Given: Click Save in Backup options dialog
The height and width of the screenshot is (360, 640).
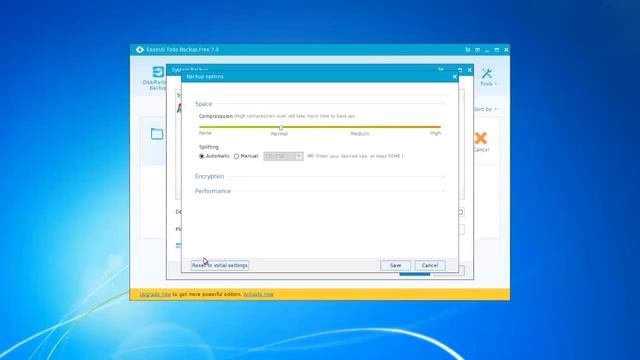Looking at the screenshot, I should [395, 265].
